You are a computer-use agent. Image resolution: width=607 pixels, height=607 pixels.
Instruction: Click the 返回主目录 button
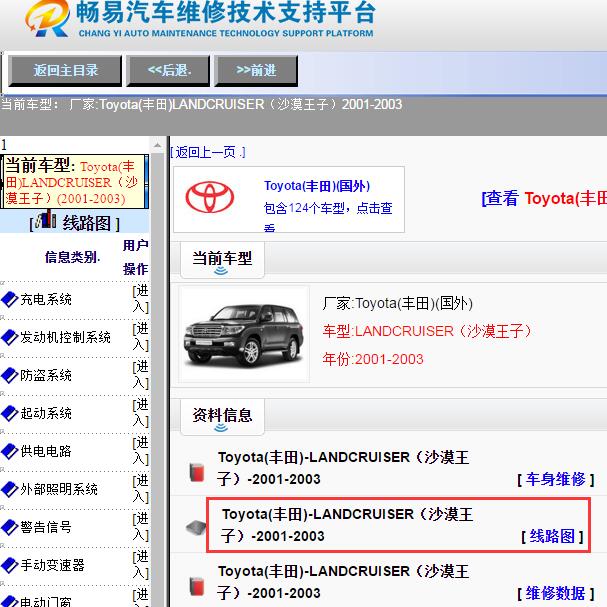click(x=65, y=70)
